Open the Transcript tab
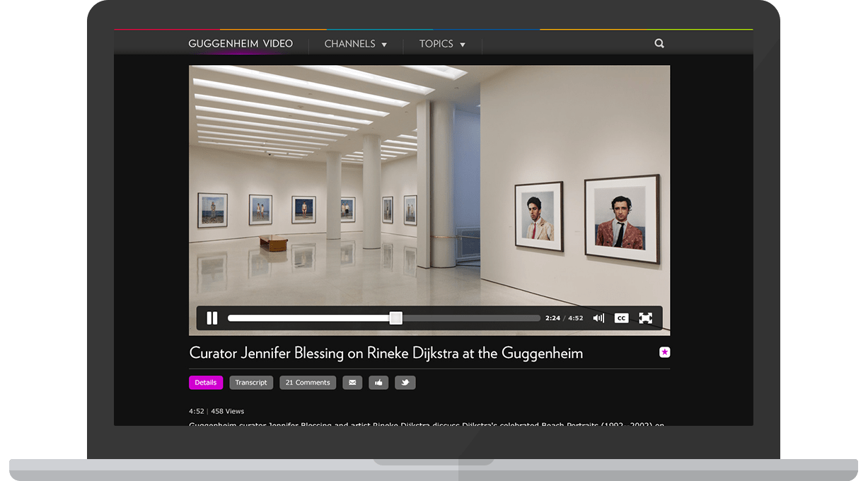Screen dimensions: 868x481 coord(251,383)
